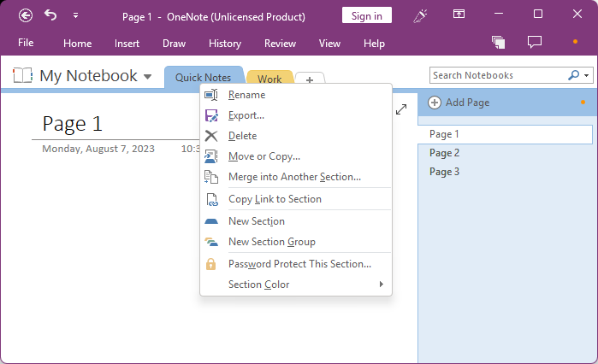Choose Password Protect This Section...
Image resolution: width=598 pixels, height=364 pixels.
296,264
